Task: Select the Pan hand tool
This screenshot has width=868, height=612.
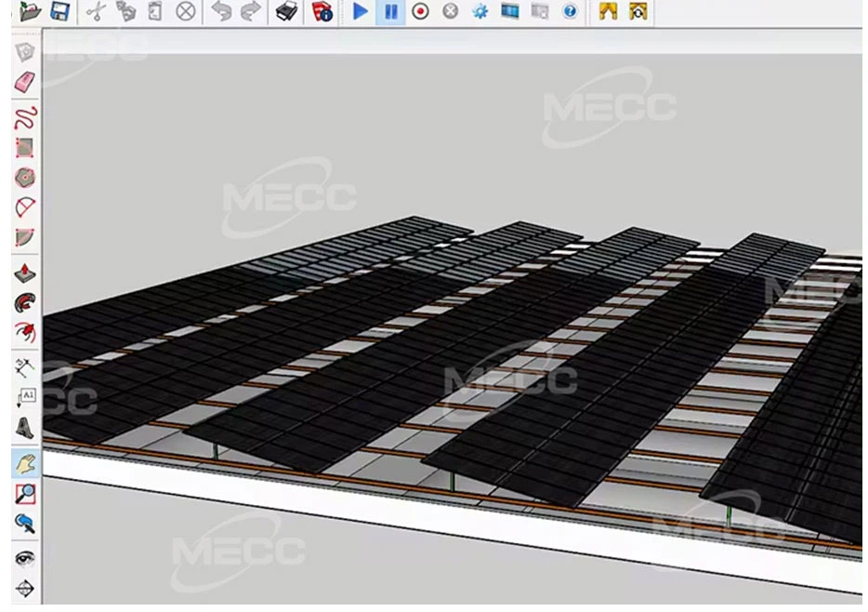Action: 25,462
